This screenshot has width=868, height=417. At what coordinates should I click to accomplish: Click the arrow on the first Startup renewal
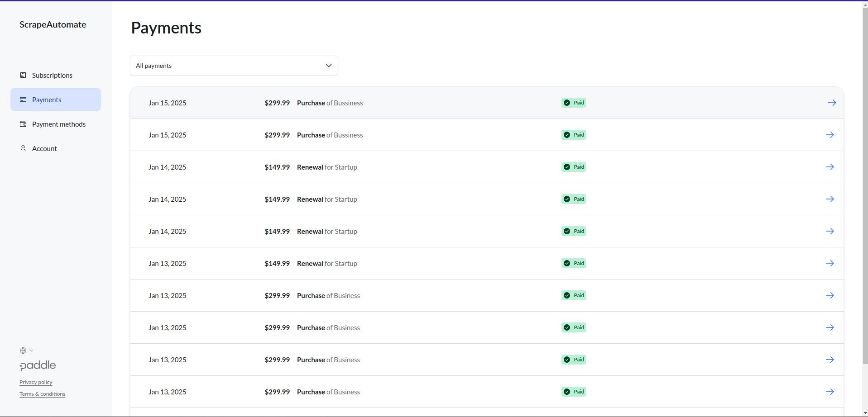830,167
